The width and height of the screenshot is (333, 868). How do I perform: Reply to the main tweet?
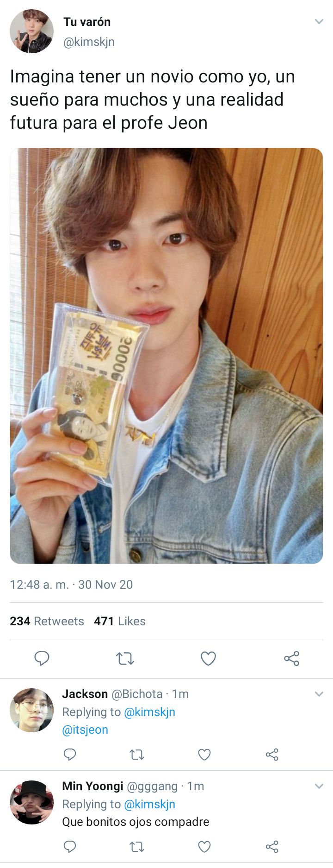tap(42, 658)
